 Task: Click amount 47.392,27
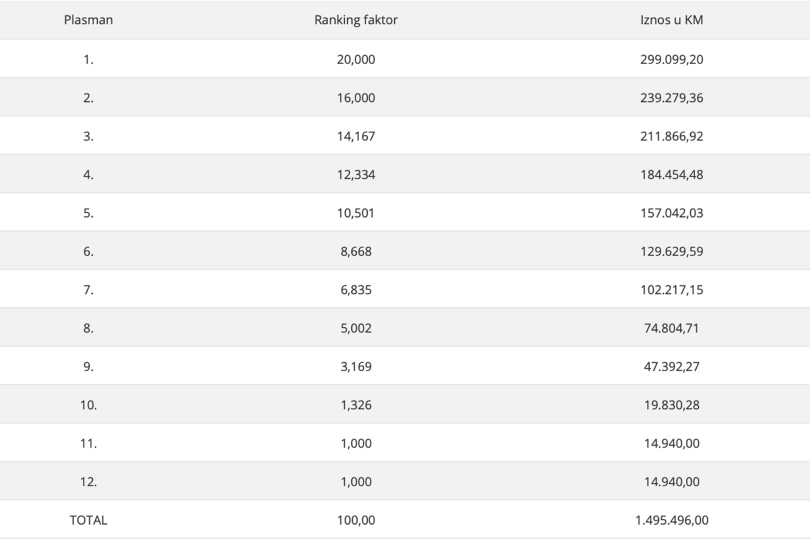pos(672,366)
